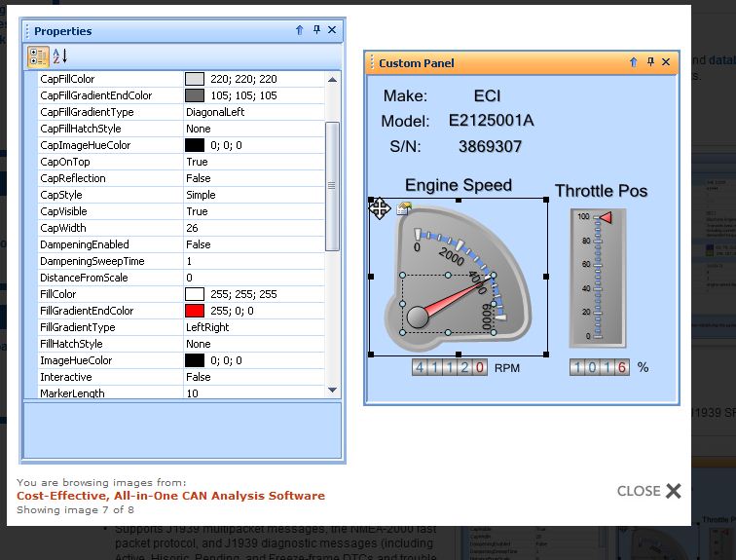Click the up arrow in the Custom Panel title bar
Screen dimensions: 736x560
[634, 62]
